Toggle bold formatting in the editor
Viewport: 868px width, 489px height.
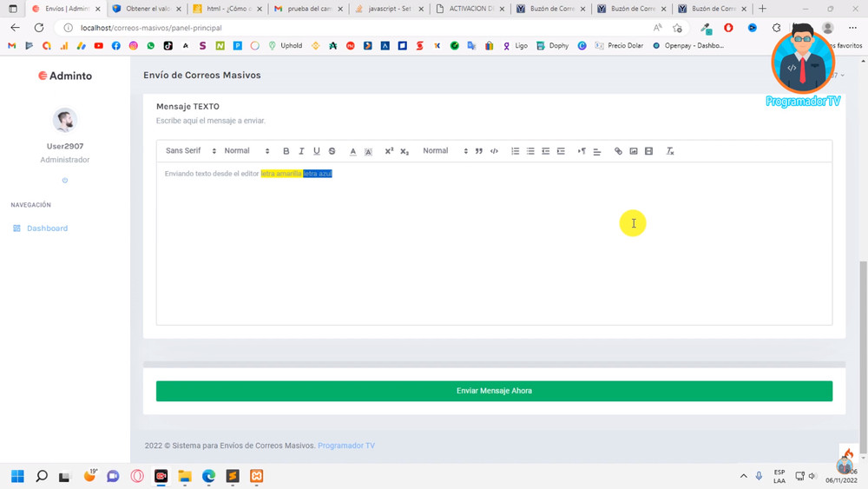(286, 151)
